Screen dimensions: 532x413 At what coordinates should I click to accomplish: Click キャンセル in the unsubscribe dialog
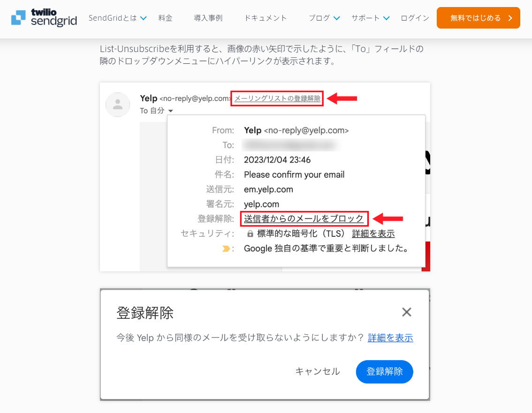(x=318, y=371)
